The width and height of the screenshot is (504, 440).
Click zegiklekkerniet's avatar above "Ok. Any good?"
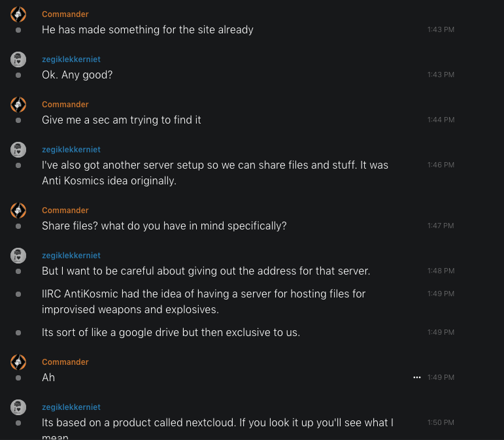point(18,59)
